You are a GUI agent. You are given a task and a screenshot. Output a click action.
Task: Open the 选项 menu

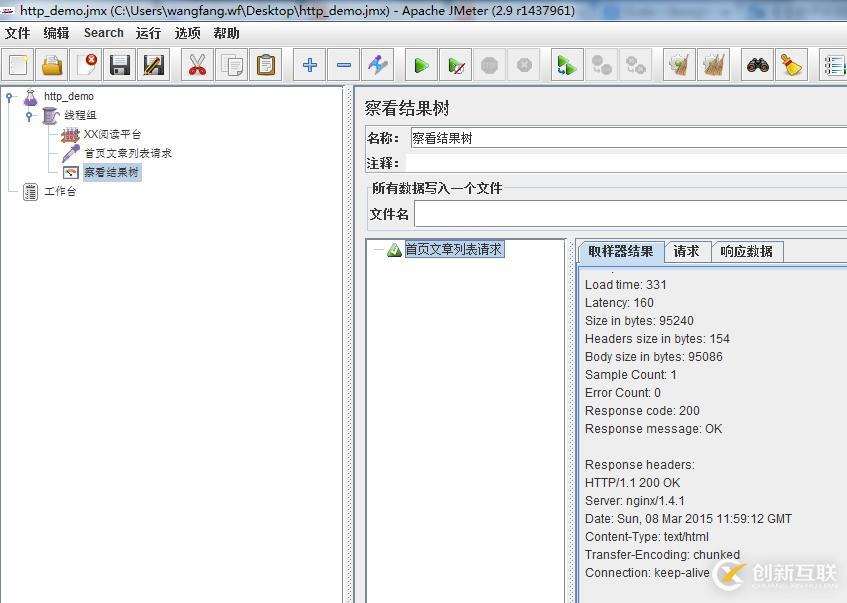click(x=187, y=33)
